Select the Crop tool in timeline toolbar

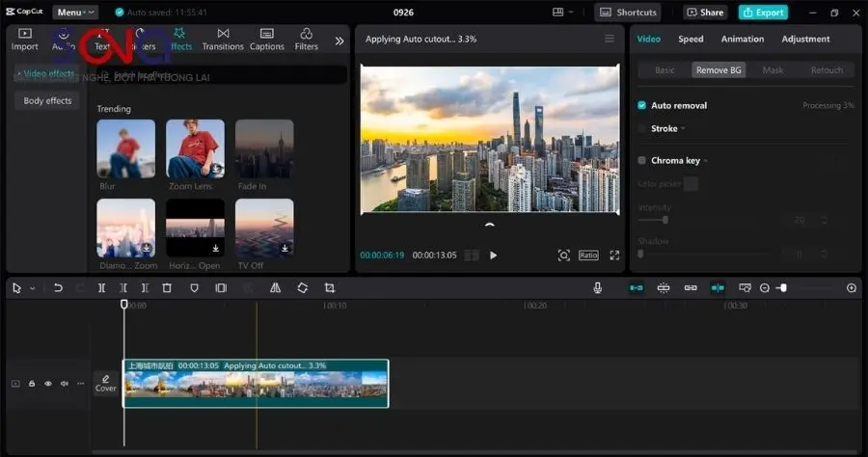[330, 288]
